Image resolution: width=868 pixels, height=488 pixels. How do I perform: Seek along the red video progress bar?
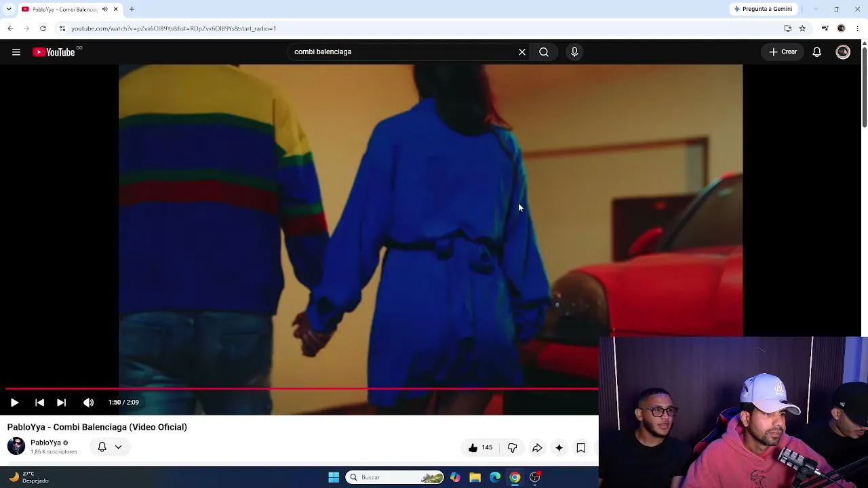point(302,389)
